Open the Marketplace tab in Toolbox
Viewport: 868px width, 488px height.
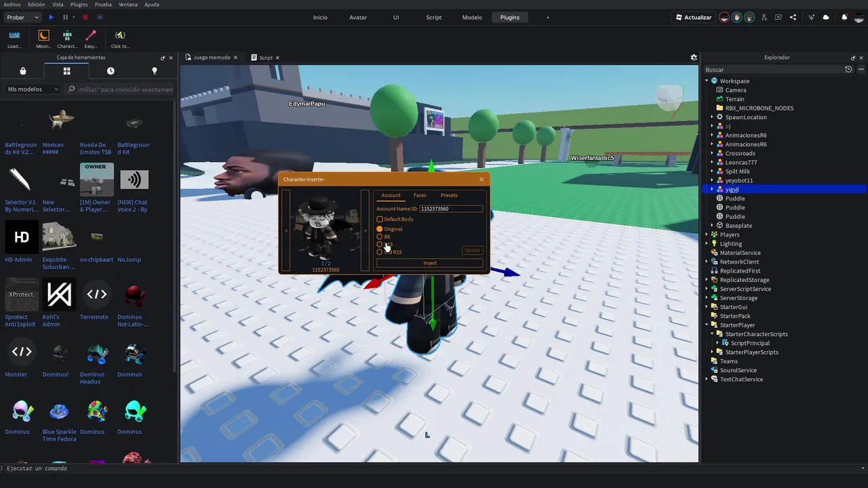[x=23, y=70]
